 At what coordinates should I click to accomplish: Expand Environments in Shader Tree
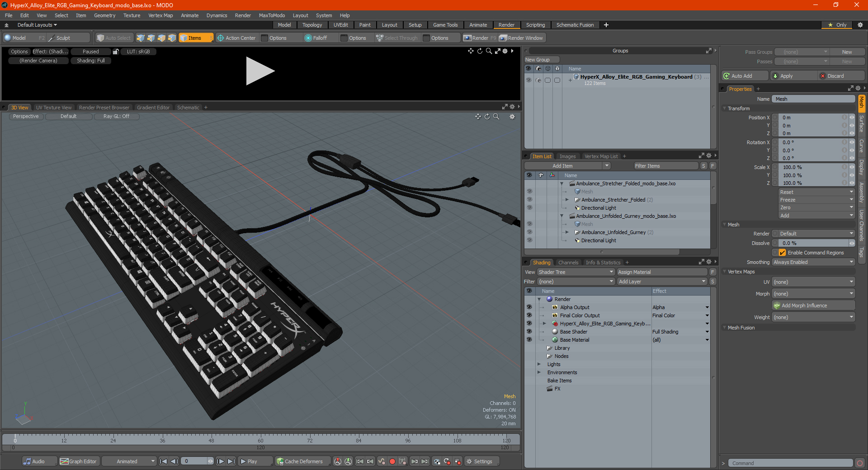(x=539, y=372)
